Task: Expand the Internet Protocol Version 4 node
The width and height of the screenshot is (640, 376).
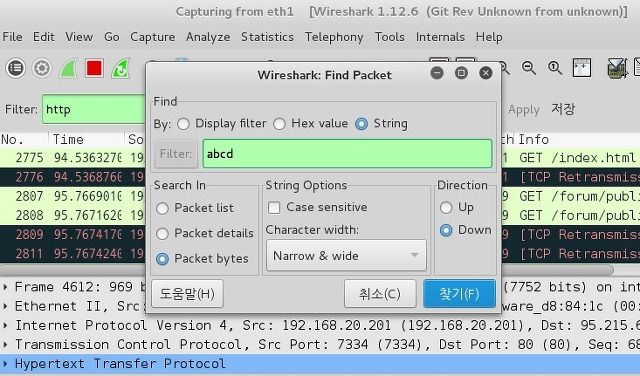Action: 5,325
